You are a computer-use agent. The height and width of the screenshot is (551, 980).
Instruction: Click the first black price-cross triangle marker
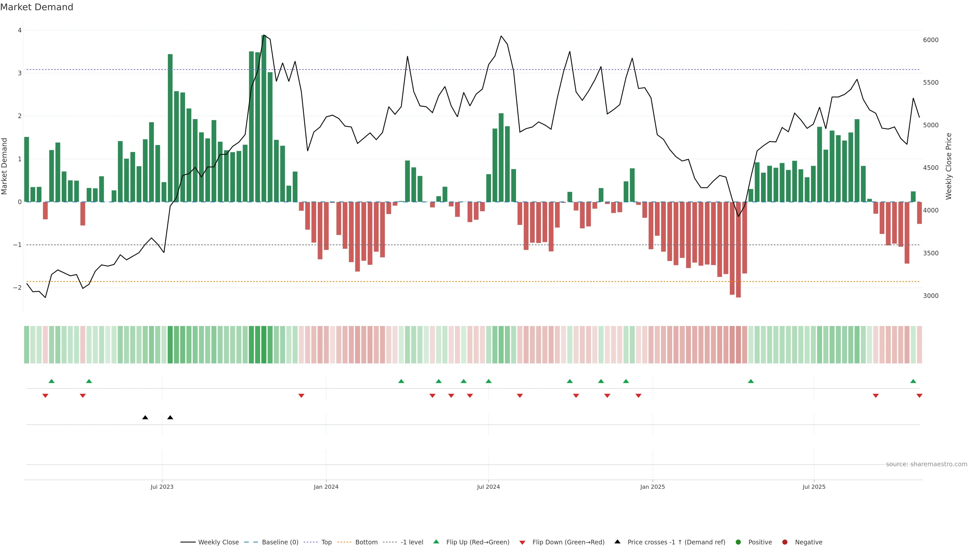tap(145, 418)
